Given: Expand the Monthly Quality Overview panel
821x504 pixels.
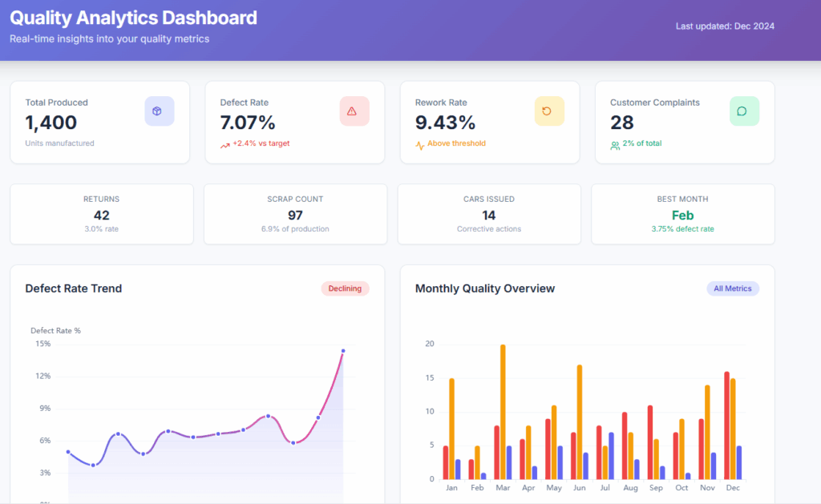Looking at the screenshot, I should 485,288.
